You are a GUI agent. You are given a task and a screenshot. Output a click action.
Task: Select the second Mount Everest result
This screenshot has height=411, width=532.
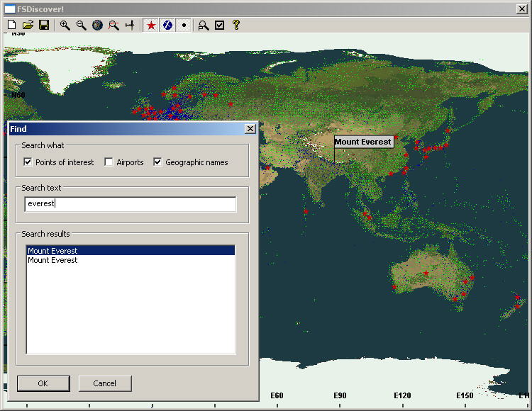tap(53, 260)
